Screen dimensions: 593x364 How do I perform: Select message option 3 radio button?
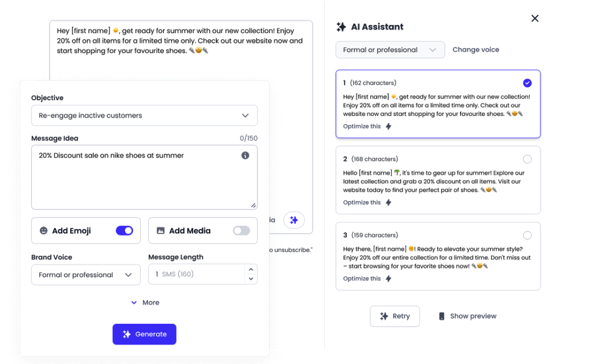tap(527, 235)
